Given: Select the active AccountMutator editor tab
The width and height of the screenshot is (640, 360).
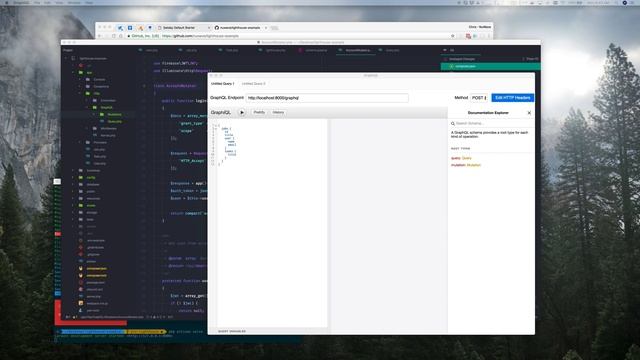Looking at the screenshot, I should click(x=357, y=50).
